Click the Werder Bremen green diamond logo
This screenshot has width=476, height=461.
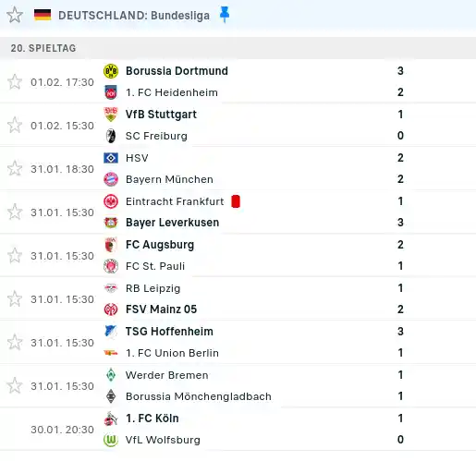(x=111, y=375)
